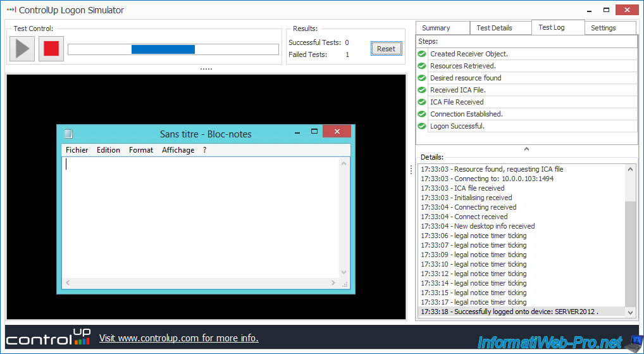
Task: Click inside the Bloc-notes text area
Action: [x=201, y=217]
